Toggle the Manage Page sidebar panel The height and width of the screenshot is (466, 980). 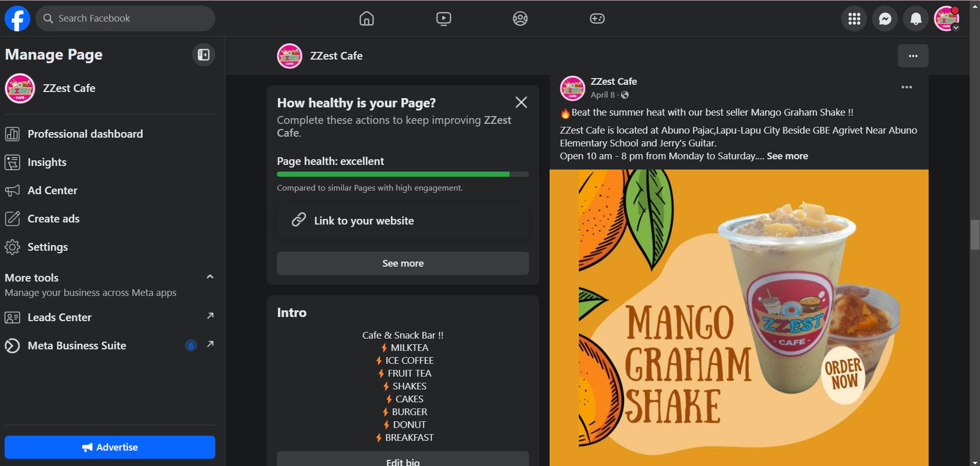click(x=203, y=54)
